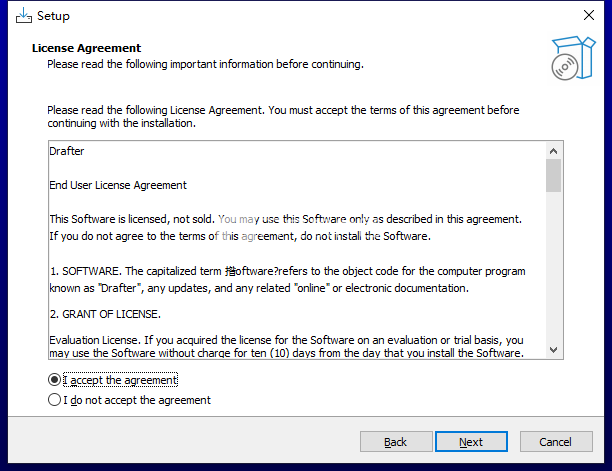Image resolution: width=612 pixels, height=471 pixels.
Task: Close the Setup window
Action: click(589, 15)
